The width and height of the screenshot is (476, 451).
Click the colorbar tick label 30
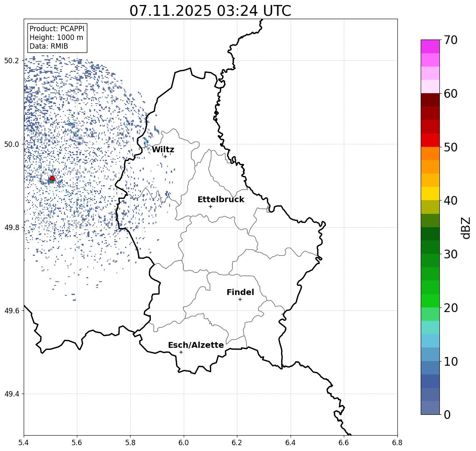coord(451,254)
